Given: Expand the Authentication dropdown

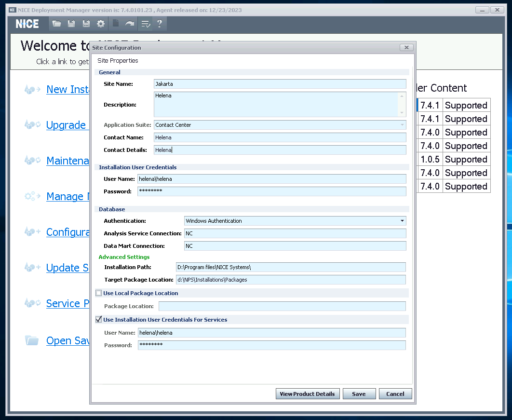Looking at the screenshot, I should click(402, 221).
